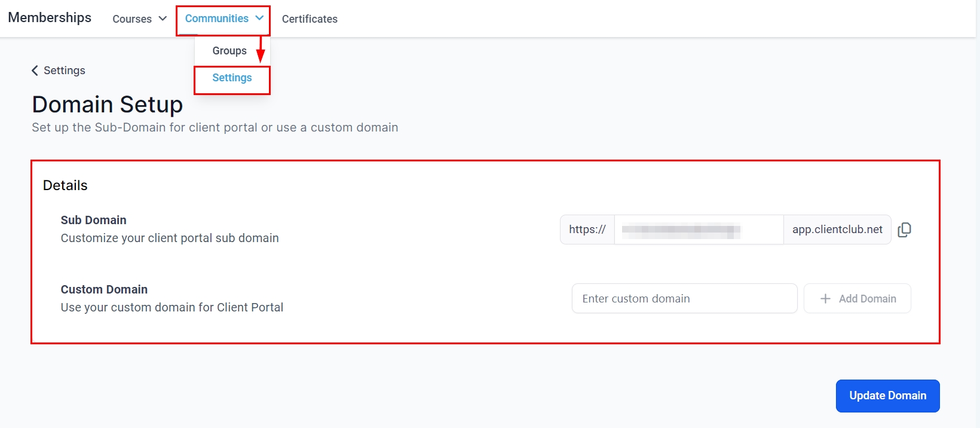Viewport: 980px width, 428px height.
Task: Click the app.clientclub.net suffix box
Action: pyautogui.click(x=837, y=230)
